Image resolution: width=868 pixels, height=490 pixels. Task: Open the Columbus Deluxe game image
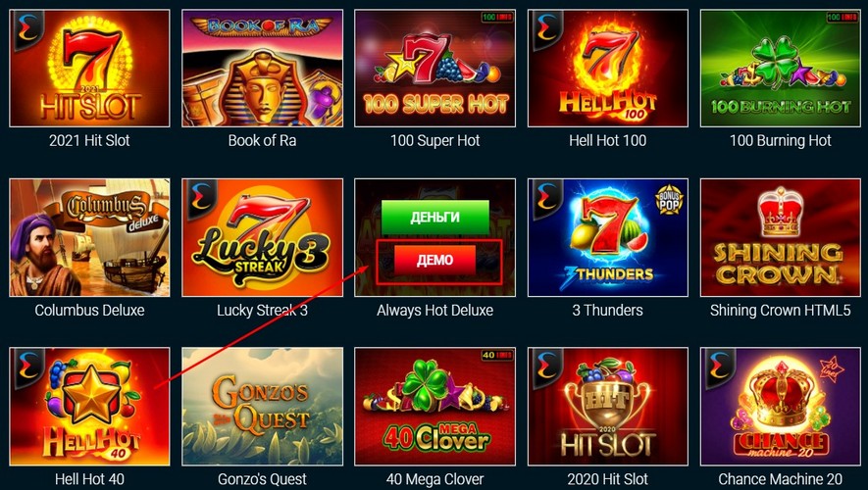click(x=89, y=237)
